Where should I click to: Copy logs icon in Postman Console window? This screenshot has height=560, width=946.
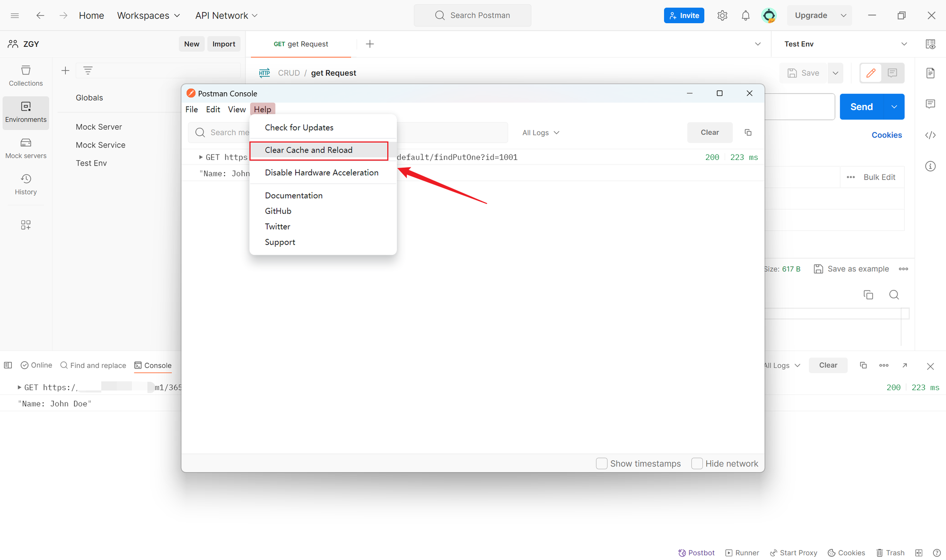coord(748,132)
